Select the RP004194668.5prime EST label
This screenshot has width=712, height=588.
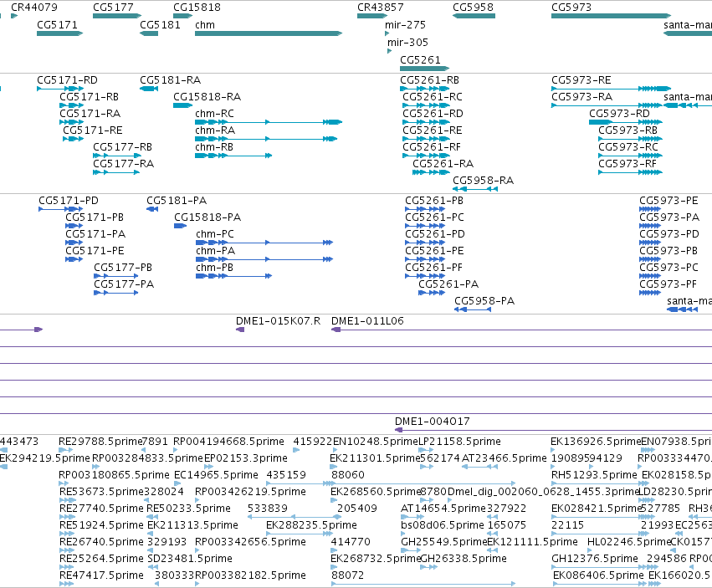(228, 442)
